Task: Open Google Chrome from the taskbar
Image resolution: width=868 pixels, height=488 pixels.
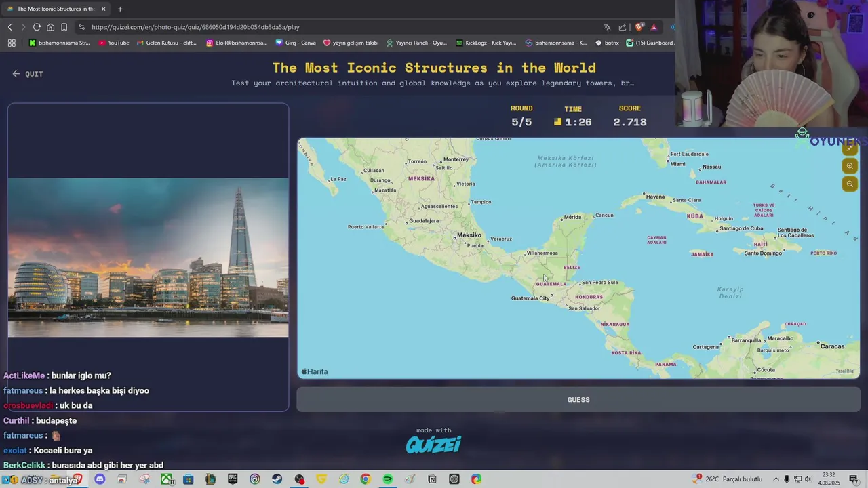Action: pyautogui.click(x=366, y=479)
